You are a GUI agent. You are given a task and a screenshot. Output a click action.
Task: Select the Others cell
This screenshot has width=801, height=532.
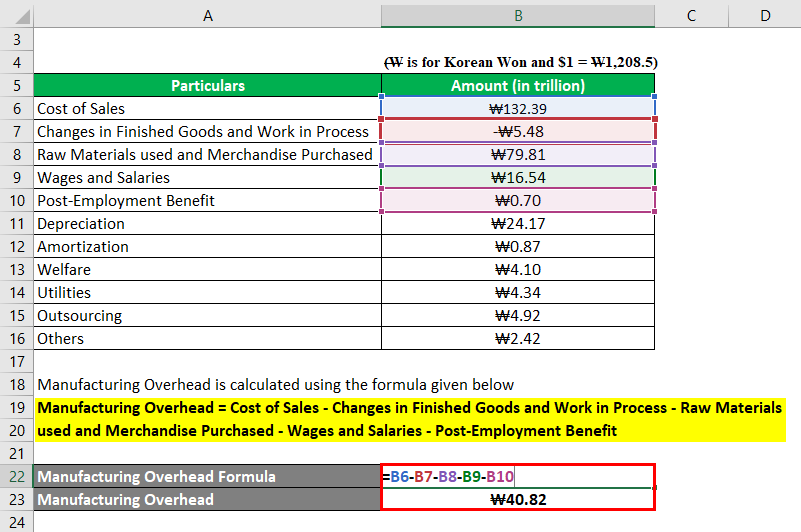pyautogui.click(x=207, y=338)
